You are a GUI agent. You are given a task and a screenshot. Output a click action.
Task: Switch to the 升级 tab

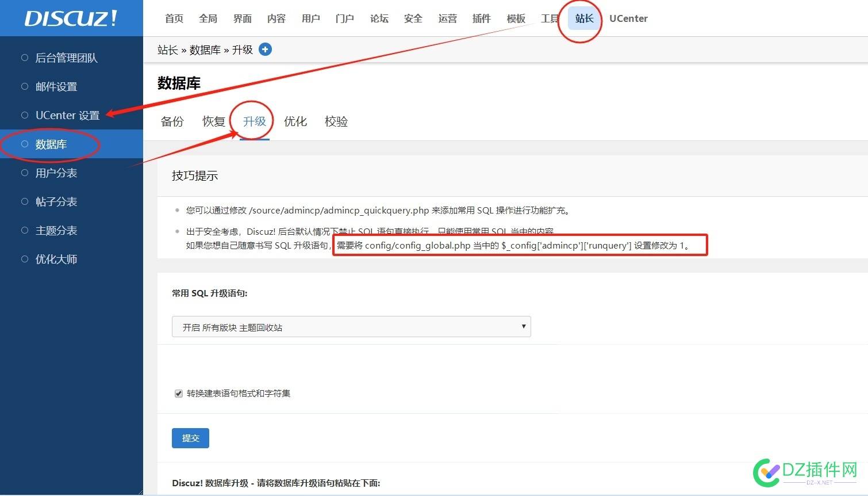(255, 121)
